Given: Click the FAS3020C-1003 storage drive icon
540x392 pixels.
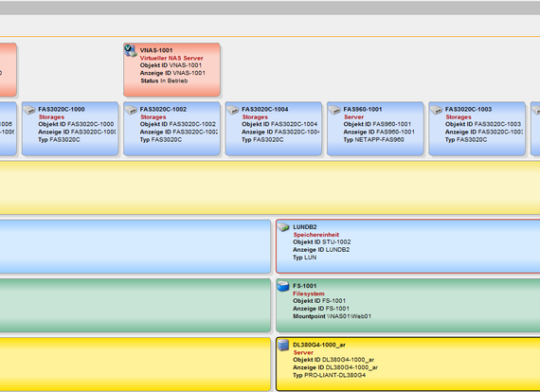Looking at the screenshot, I should 436,110.
